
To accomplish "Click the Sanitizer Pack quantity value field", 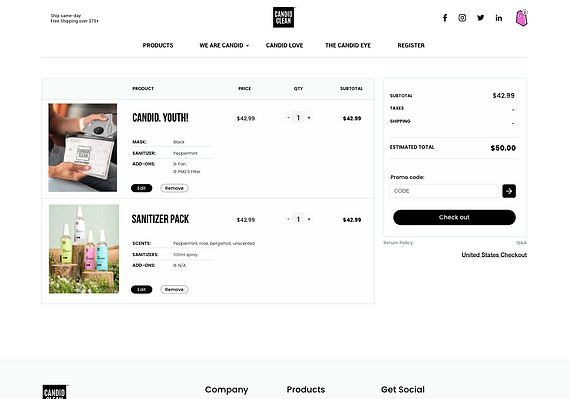I will click(298, 219).
